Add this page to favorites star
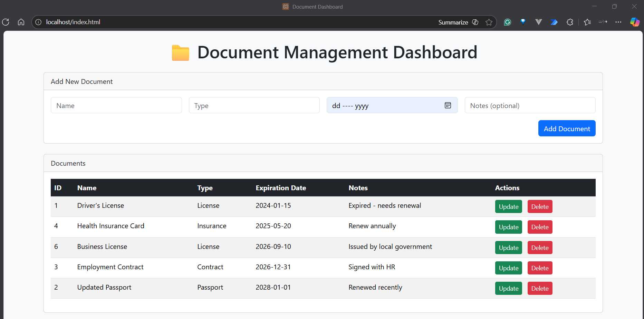644x319 pixels. pyautogui.click(x=489, y=22)
